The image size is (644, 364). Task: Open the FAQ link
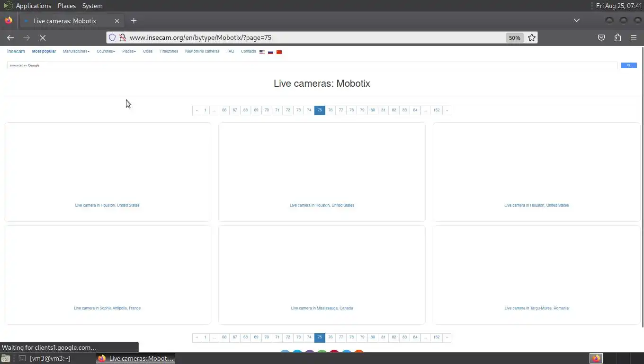[x=230, y=51]
